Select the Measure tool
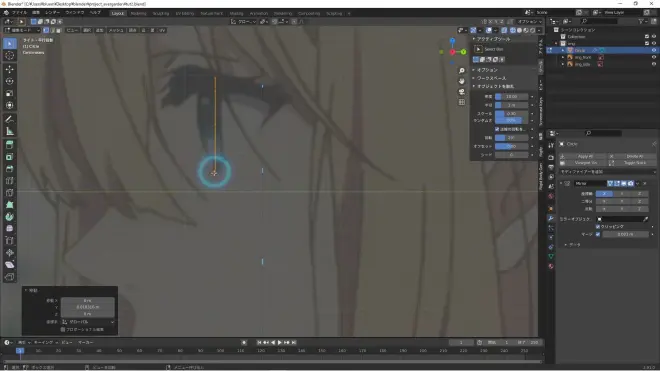The image size is (660, 371). [x=10, y=131]
